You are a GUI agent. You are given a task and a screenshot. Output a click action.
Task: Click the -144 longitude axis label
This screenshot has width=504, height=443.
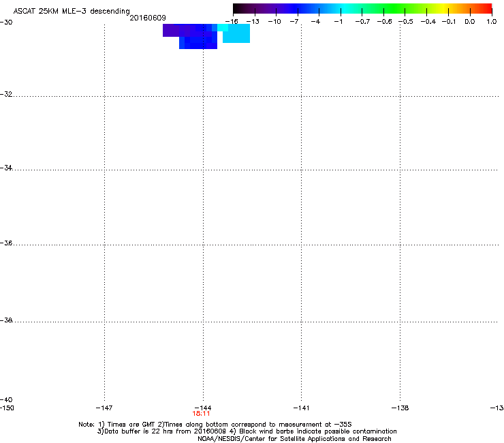click(x=203, y=408)
